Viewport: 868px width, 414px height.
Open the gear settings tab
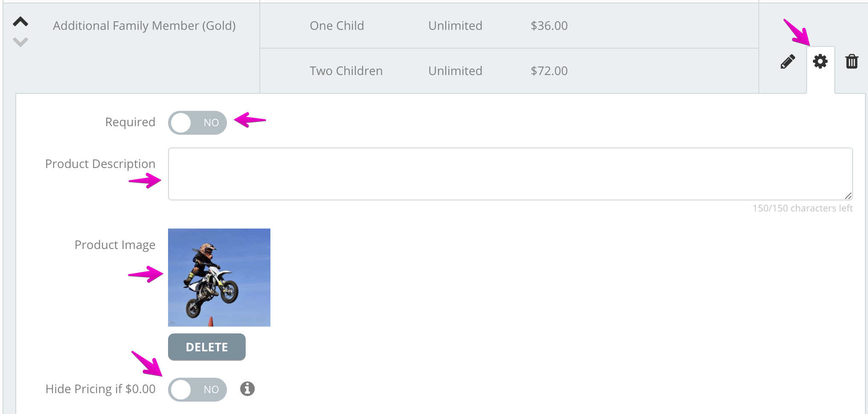point(820,62)
